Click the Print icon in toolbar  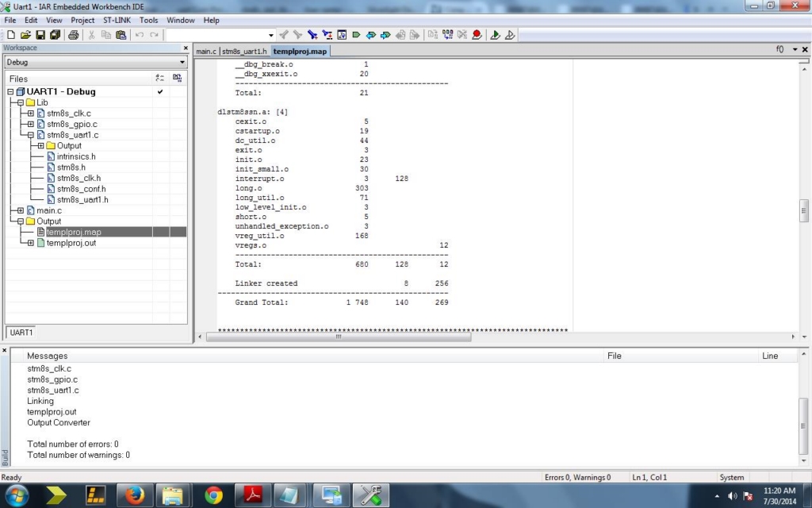pos(73,35)
